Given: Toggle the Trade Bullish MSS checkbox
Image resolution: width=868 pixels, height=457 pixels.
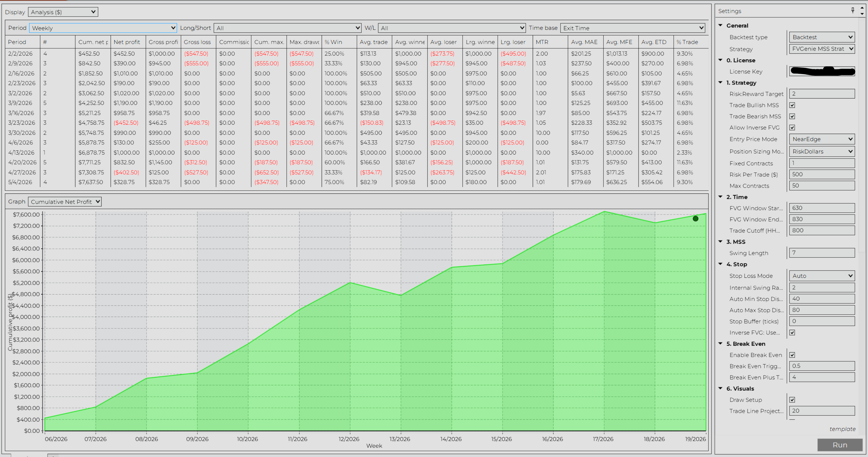Looking at the screenshot, I should [x=792, y=105].
